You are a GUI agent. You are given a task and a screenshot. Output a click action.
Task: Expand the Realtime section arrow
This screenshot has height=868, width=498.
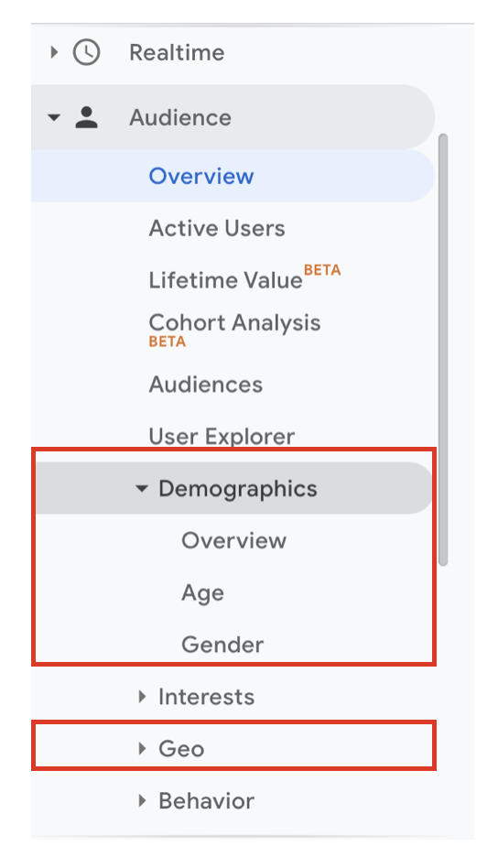coord(54,52)
